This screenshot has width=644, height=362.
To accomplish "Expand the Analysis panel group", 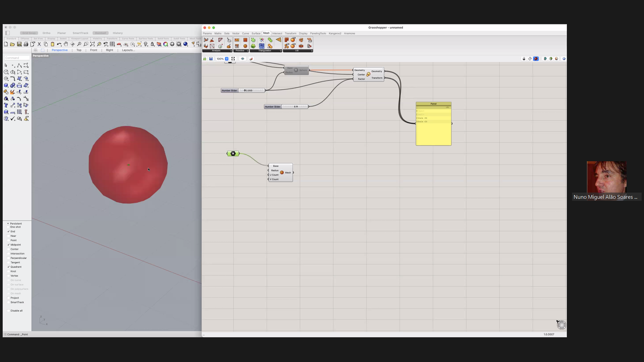I will (x=231, y=51).
